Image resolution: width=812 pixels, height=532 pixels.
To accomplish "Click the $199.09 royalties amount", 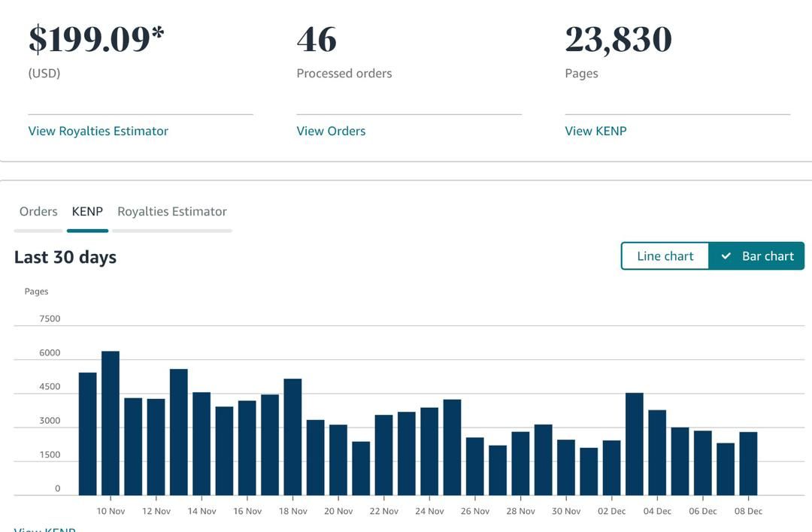I will click(x=96, y=40).
